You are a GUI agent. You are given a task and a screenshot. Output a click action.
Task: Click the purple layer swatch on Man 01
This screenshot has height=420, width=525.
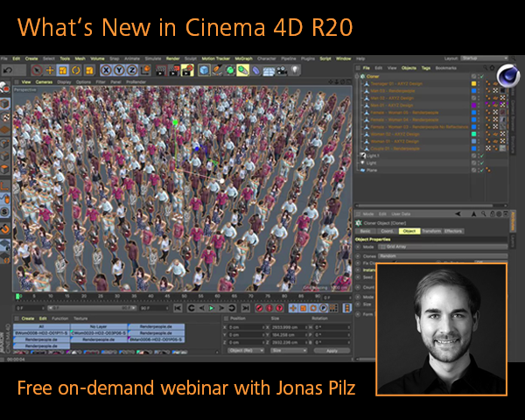click(x=473, y=105)
